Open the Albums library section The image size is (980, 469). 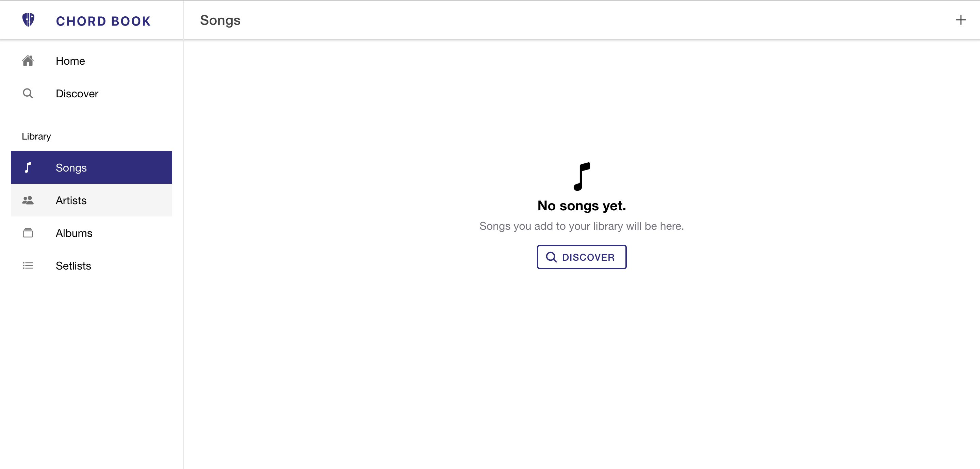[74, 233]
